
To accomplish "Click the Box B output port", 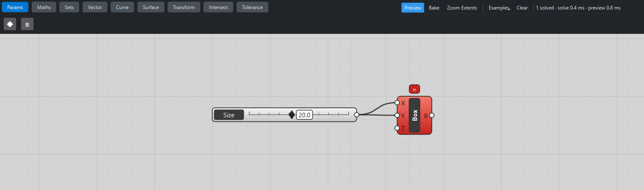I will click(x=432, y=115).
